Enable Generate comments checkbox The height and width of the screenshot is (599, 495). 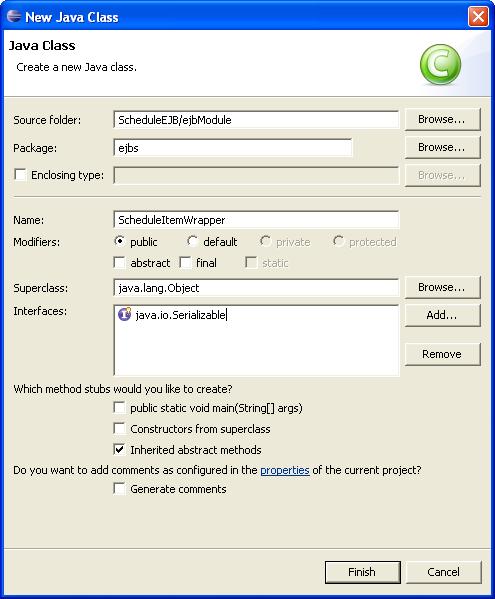coord(120,489)
